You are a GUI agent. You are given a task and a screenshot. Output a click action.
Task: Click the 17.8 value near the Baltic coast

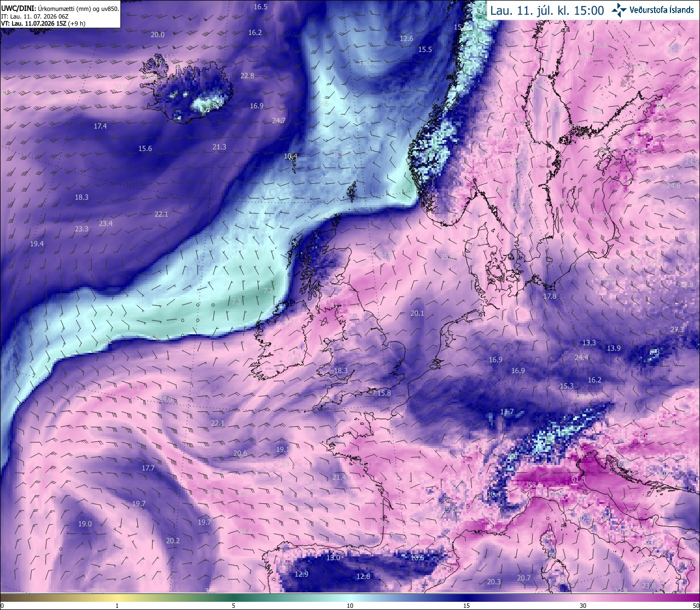pyautogui.click(x=550, y=296)
